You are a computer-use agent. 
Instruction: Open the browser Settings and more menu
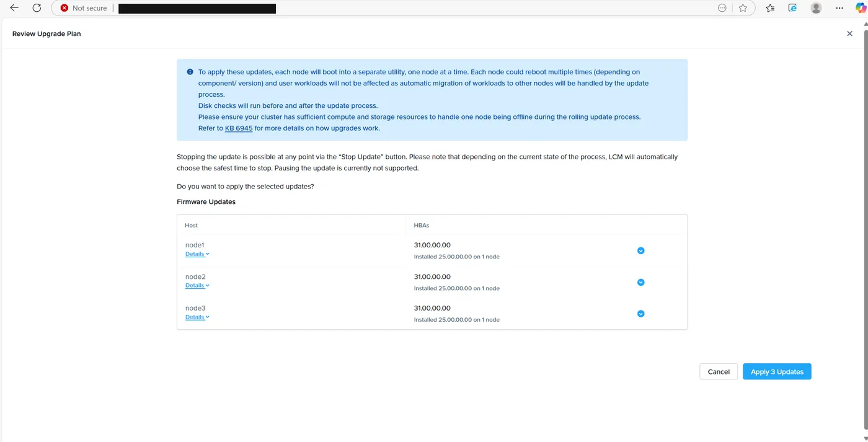(x=839, y=8)
